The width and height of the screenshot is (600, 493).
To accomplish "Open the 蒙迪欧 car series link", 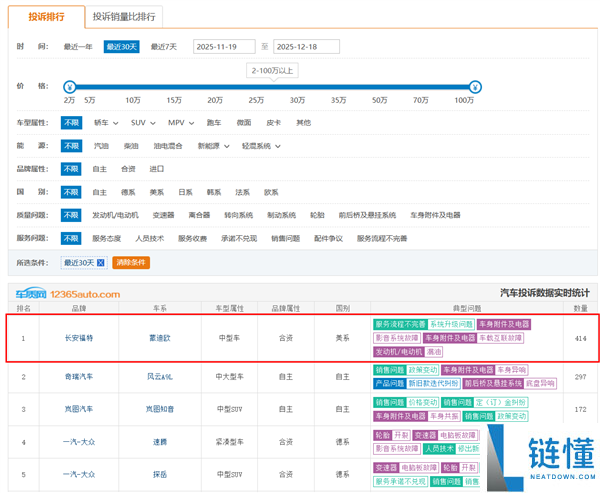I will [160, 339].
